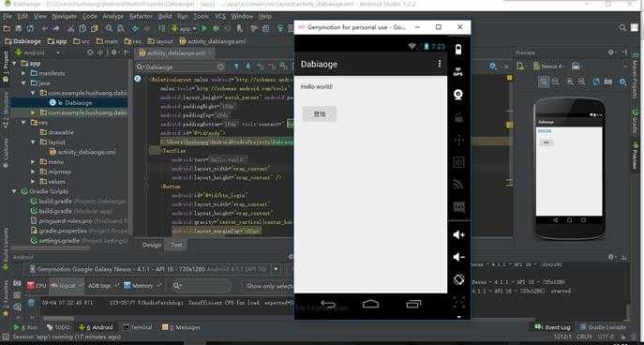The width and height of the screenshot is (644, 345).
Task: Expand the menu folder
Action: click(33, 162)
